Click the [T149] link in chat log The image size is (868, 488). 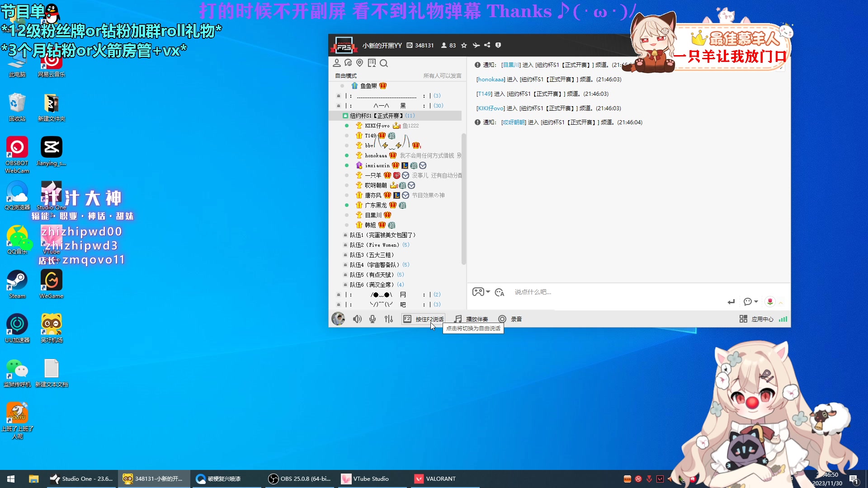[x=484, y=94]
